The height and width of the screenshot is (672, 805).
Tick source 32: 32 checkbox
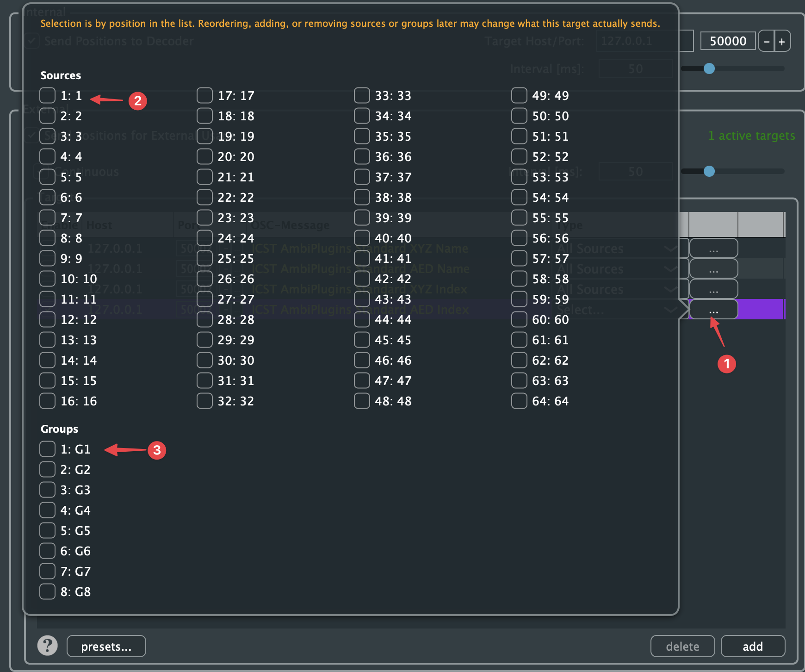[204, 401]
